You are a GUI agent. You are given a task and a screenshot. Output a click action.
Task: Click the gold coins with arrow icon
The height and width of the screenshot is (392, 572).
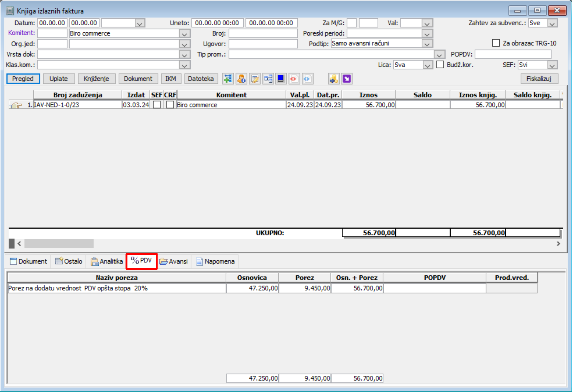[x=334, y=79]
